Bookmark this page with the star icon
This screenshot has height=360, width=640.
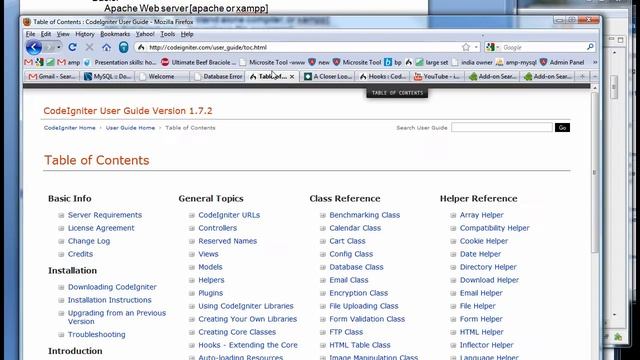coord(466,47)
